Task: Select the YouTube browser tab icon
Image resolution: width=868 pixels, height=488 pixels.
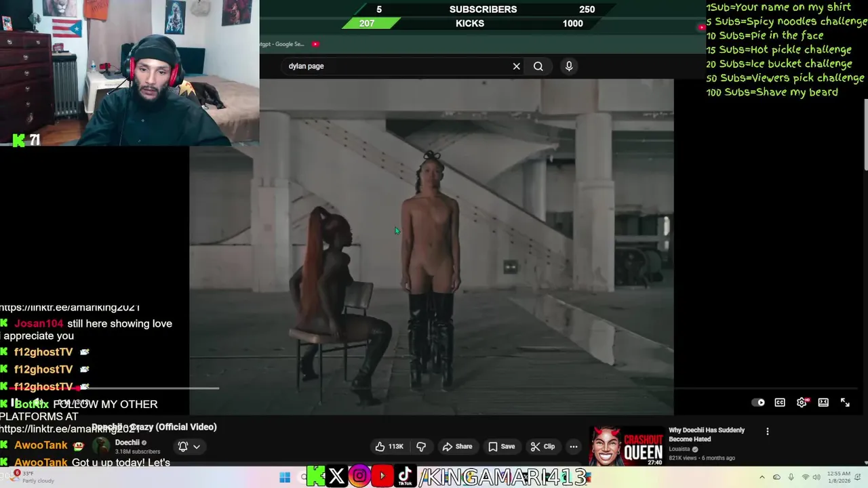Action: 315,44
